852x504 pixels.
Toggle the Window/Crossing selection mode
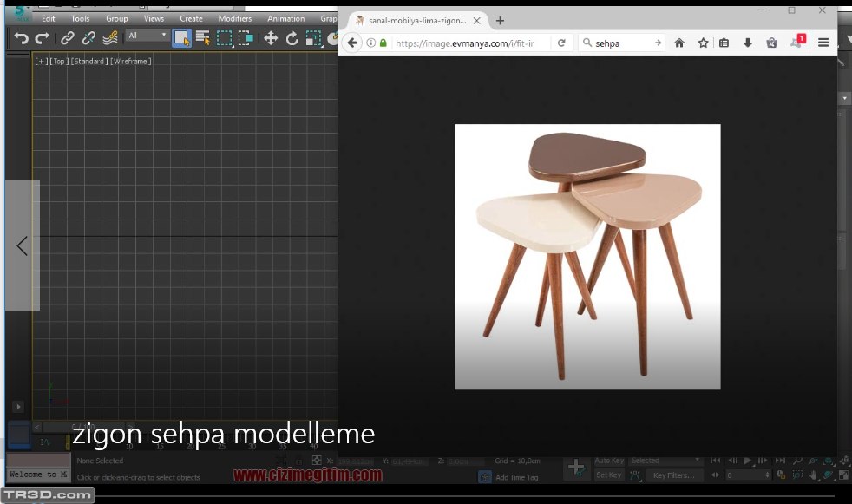coord(246,38)
